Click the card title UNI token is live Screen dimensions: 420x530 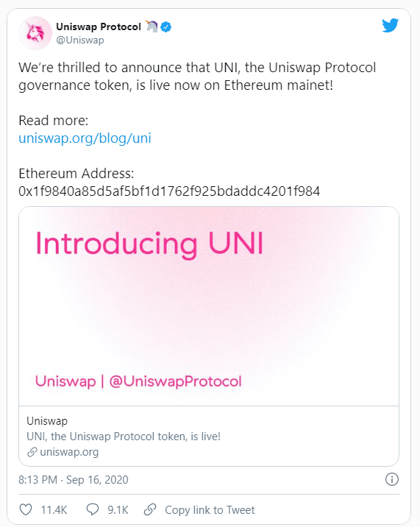coord(124,437)
